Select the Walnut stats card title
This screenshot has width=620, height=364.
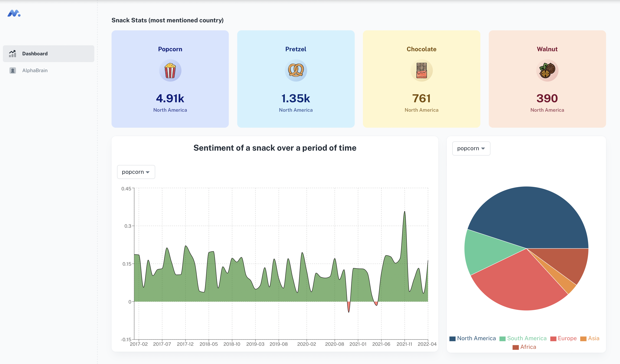[x=547, y=49]
